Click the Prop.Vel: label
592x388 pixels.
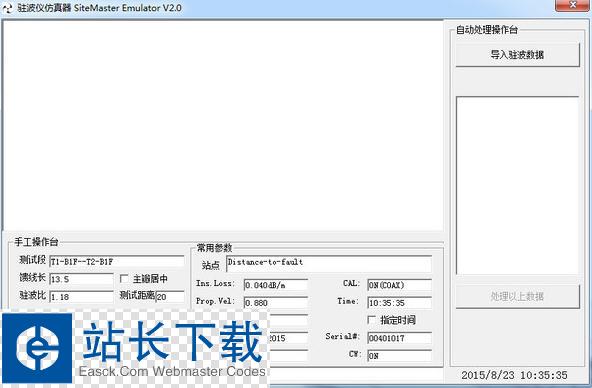(x=215, y=301)
